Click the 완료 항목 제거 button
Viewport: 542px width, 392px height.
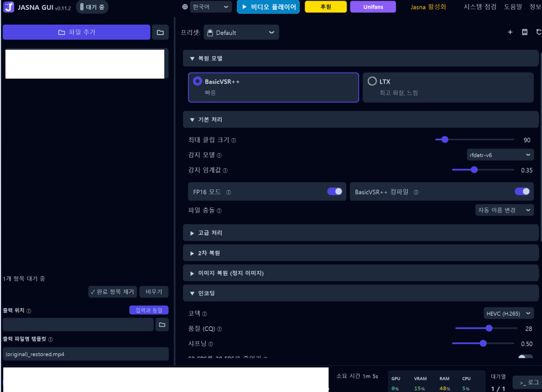[112, 292]
